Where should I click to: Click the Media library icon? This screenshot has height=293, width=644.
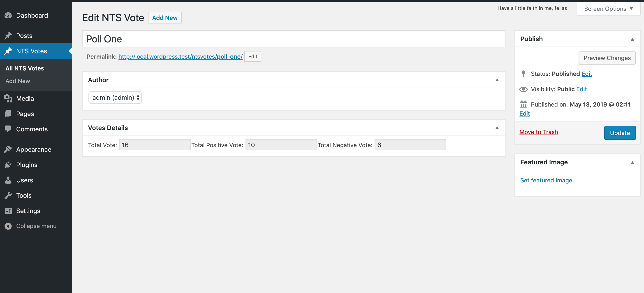click(x=8, y=98)
